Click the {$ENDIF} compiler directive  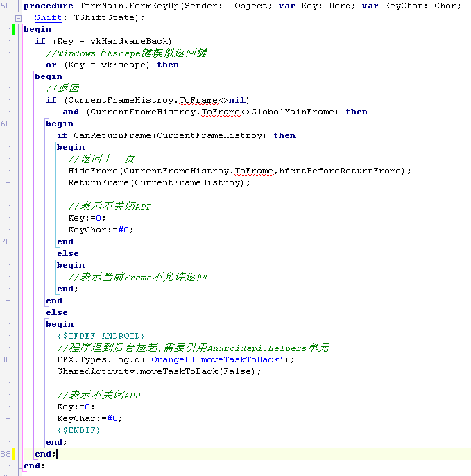click(78, 430)
